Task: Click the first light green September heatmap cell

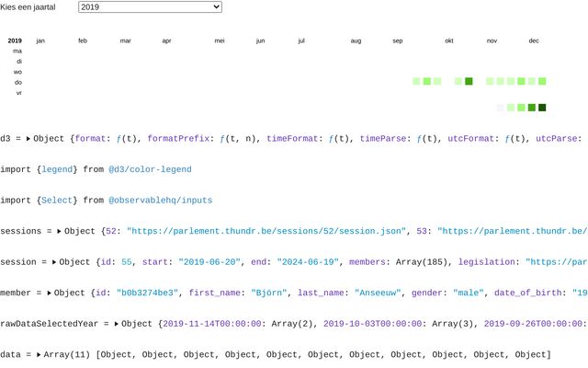Action: point(416,82)
